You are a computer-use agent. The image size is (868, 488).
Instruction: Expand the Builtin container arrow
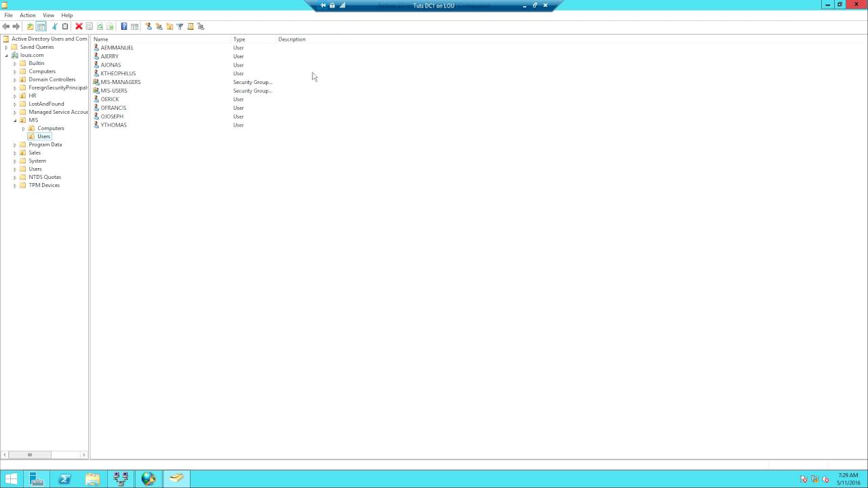click(x=15, y=64)
